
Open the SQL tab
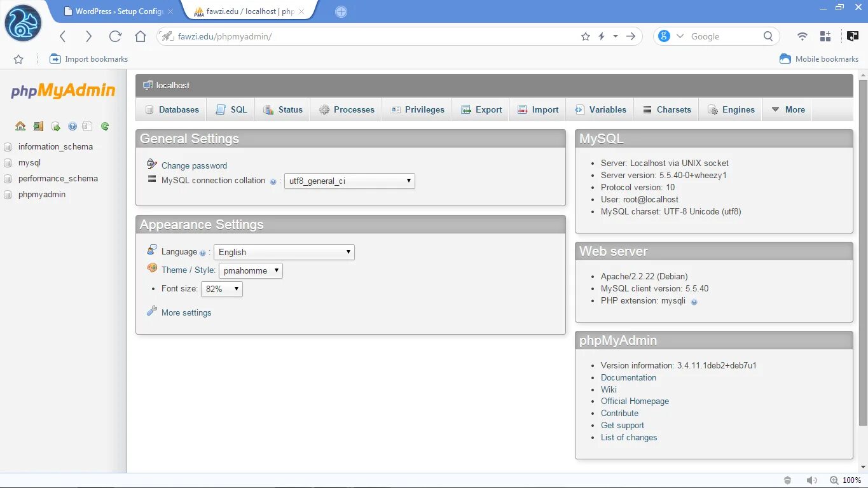(231, 109)
